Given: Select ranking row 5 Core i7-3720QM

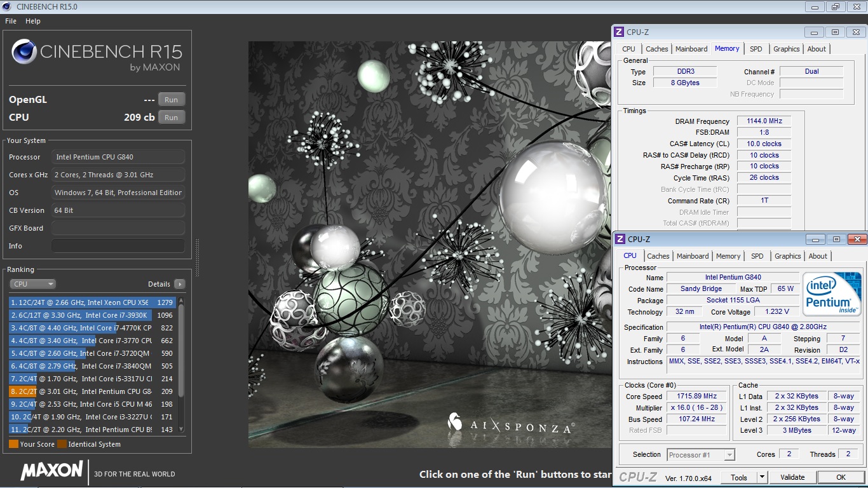Looking at the screenshot, I should (x=92, y=353).
